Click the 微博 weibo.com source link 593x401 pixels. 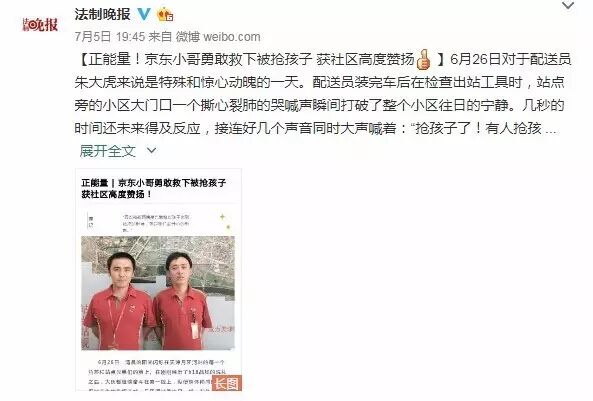coord(218,37)
